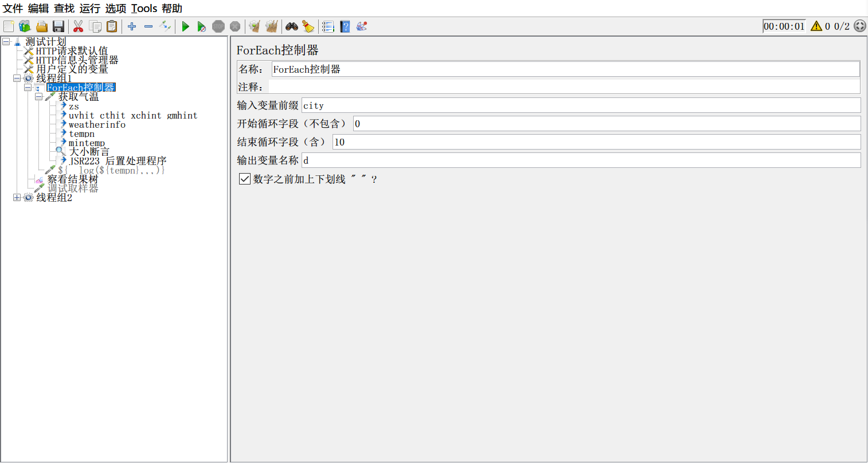The height and width of the screenshot is (463, 868).
Task: Click the New test plan icon
Action: 9,26
